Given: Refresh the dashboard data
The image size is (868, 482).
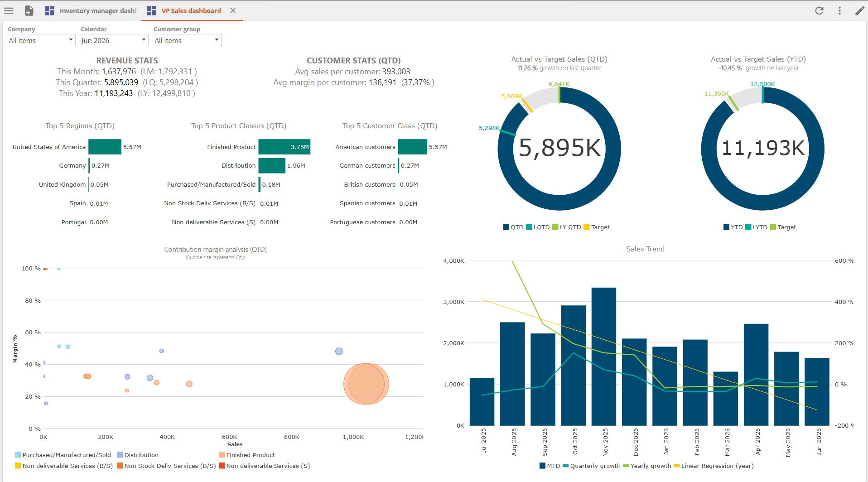Looking at the screenshot, I should 819,10.
